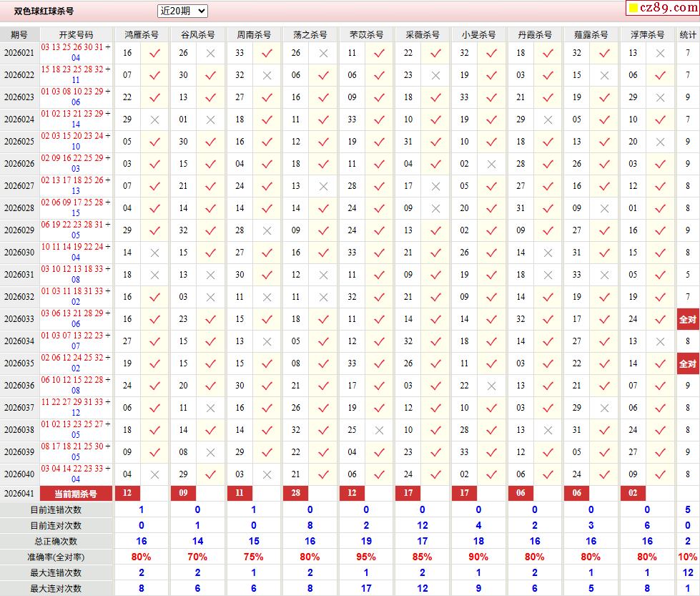Click the red 28 current pick under 荡之杀号
This screenshot has height=596, width=700.
(296, 493)
